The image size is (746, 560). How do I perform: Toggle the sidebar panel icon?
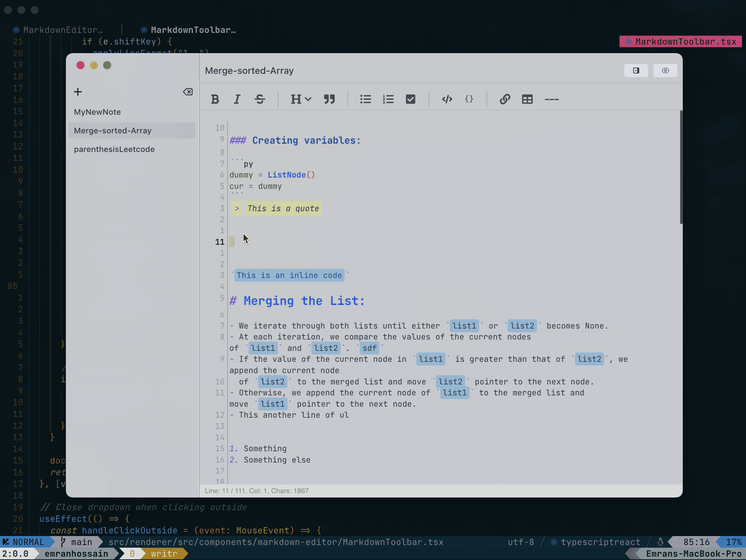point(637,70)
